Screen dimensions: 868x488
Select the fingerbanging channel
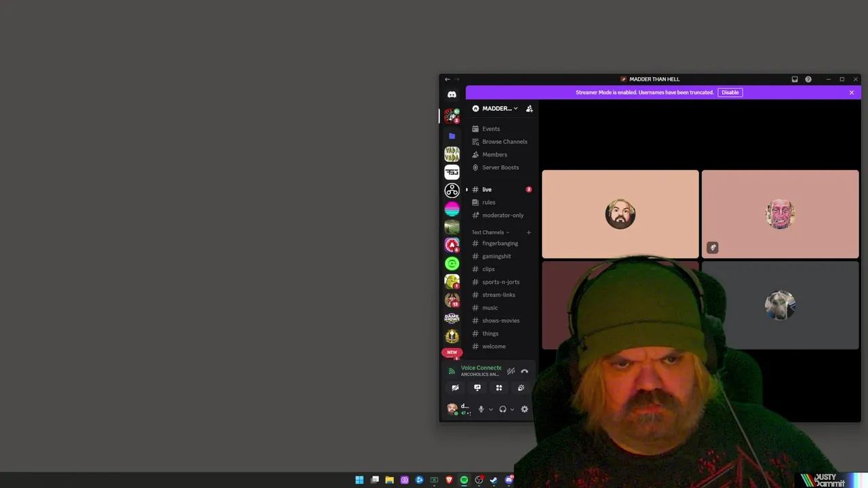pos(501,243)
